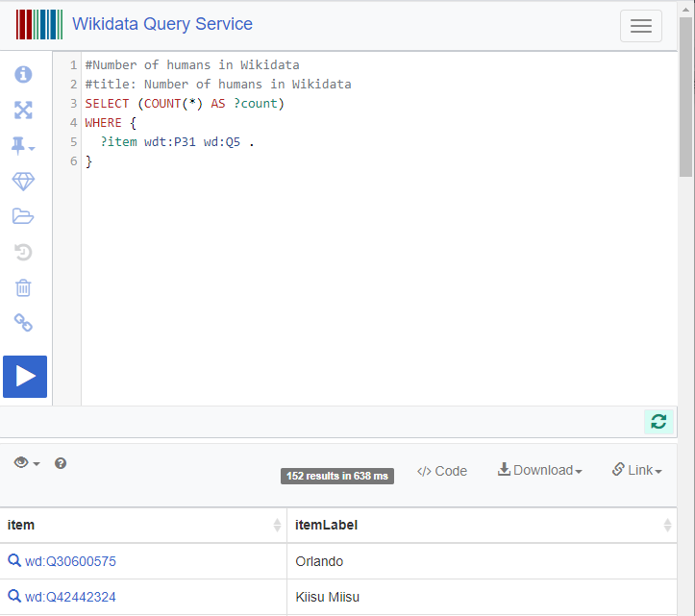Expand the Link dropdown
This screenshot has width=695, height=616.
coord(637,470)
